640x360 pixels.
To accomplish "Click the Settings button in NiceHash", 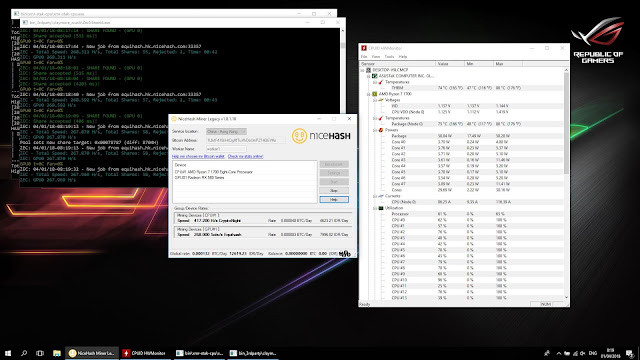I will [334, 173].
